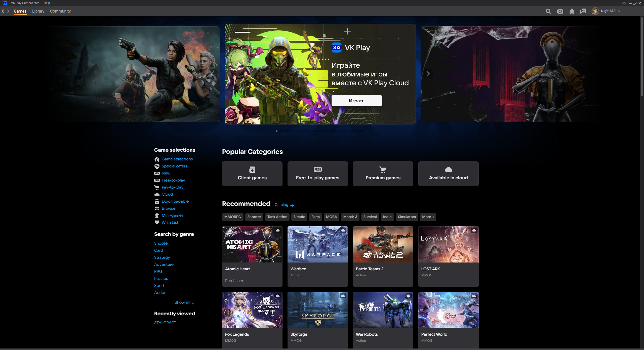Click the VK Play GameCenter logo icon
This screenshot has height=350, width=644.
5,3
